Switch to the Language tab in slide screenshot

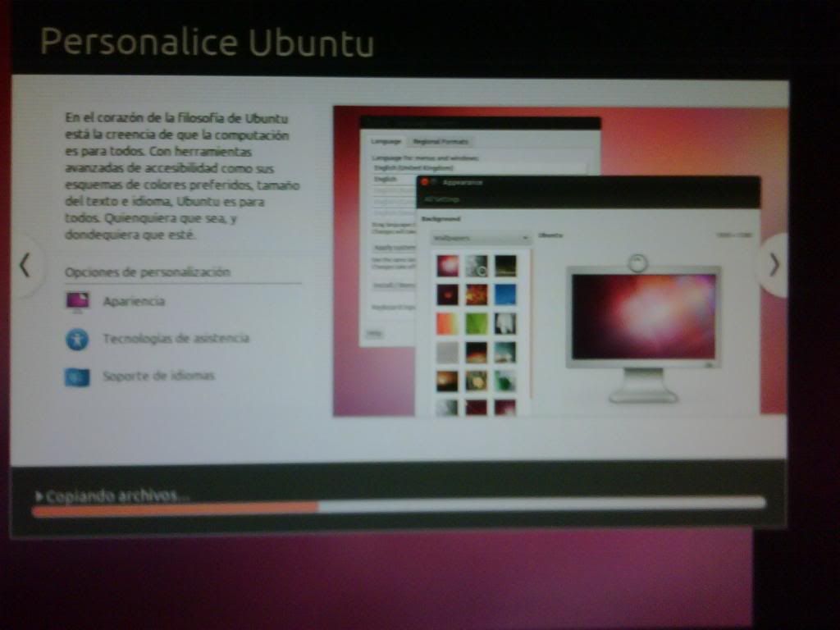point(386,141)
